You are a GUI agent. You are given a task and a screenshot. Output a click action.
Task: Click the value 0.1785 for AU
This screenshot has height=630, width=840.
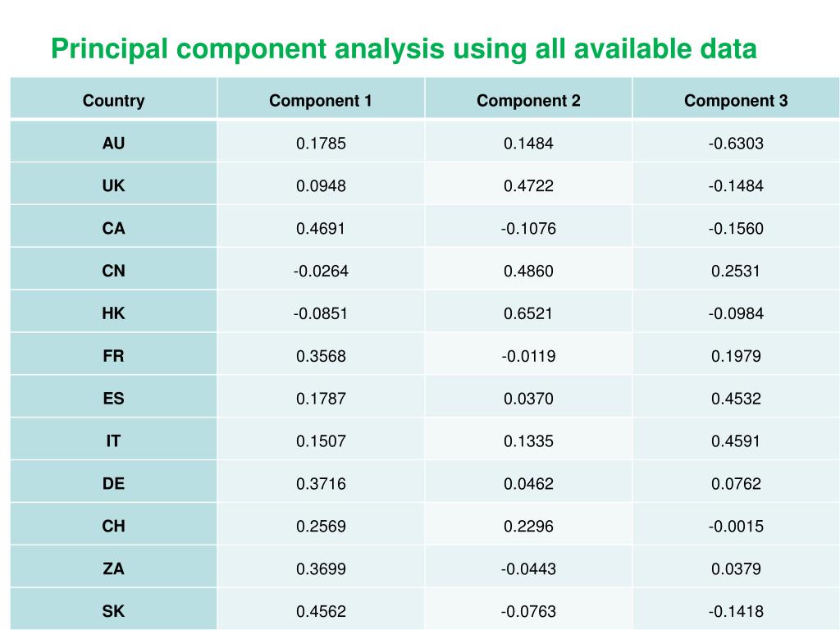321,144
